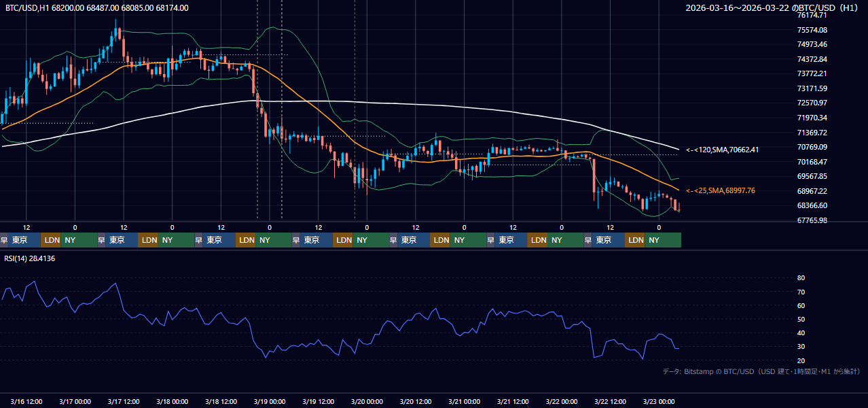Click the BTC/USD,H1 OHLC header text
Image resolution: width=868 pixels, height=408 pixels.
click(x=97, y=8)
